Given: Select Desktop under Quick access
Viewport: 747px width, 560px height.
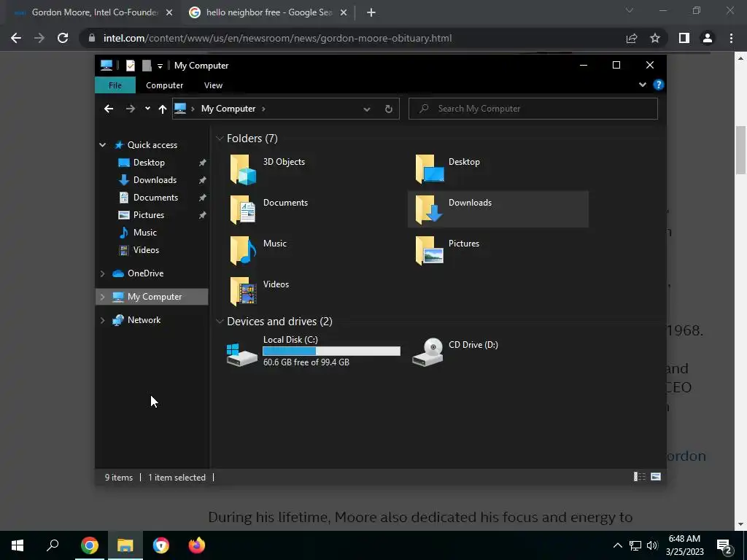Looking at the screenshot, I should 149,163.
